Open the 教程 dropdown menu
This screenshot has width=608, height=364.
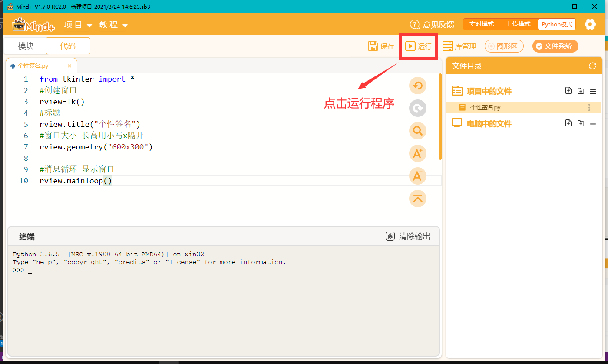(x=113, y=25)
